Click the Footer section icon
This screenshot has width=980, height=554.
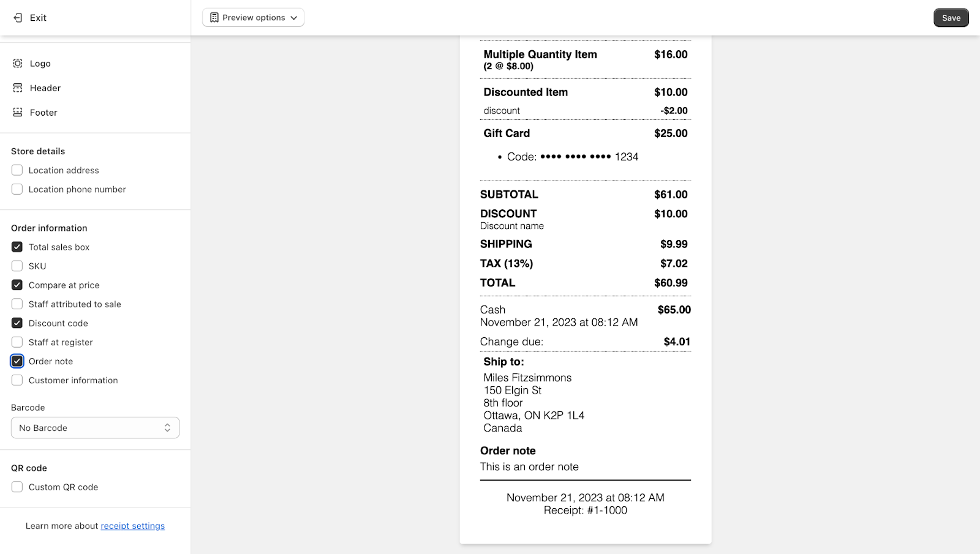click(18, 113)
